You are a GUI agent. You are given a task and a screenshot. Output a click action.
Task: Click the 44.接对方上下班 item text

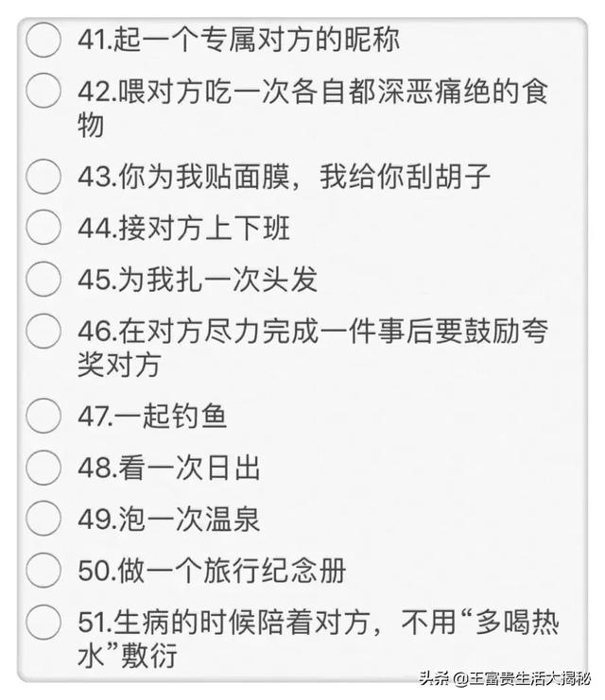click(x=183, y=228)
